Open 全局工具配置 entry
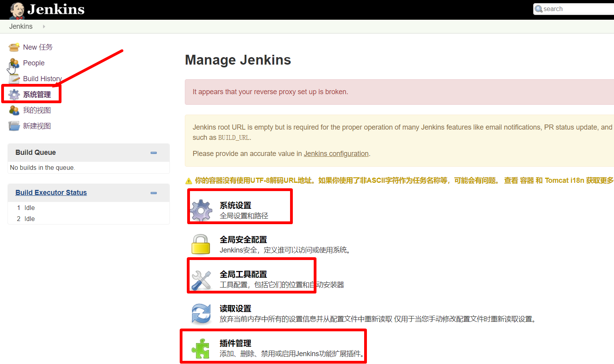Viewport: 614px width, 364px height. point(244,274)
